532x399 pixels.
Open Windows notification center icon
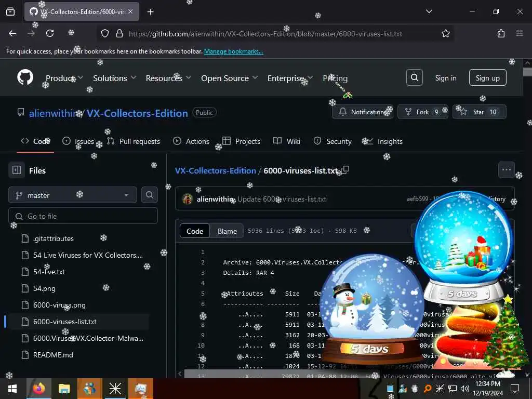tap(515, 389)
